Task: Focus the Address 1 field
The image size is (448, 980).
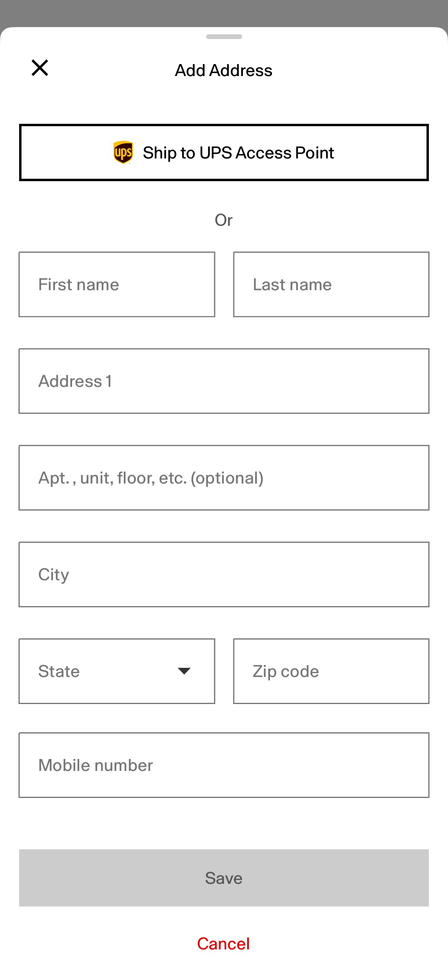Action: pyautogui.click(x=224, y=381)
